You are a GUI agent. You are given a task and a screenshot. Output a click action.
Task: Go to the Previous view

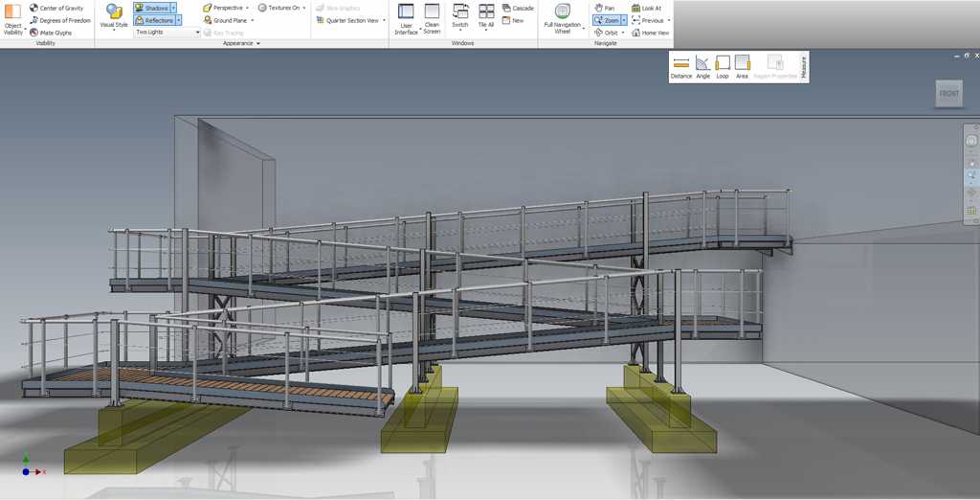click(x=648, y=20)
